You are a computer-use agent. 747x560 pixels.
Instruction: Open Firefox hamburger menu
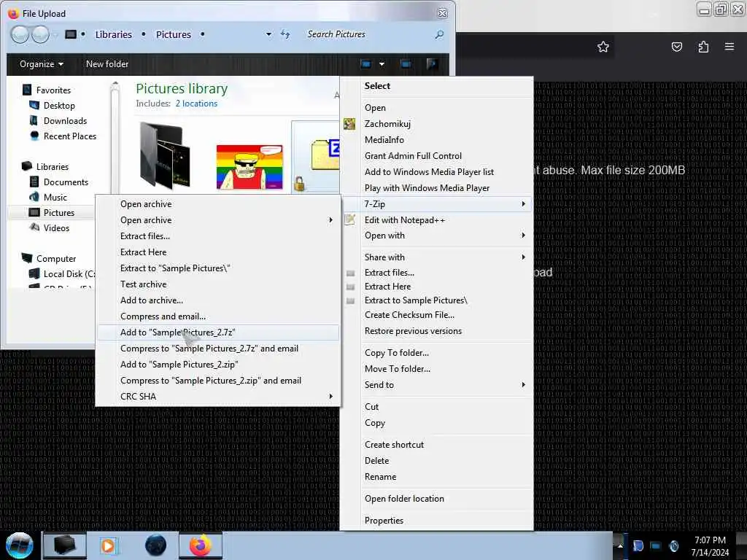click(729, 46)
